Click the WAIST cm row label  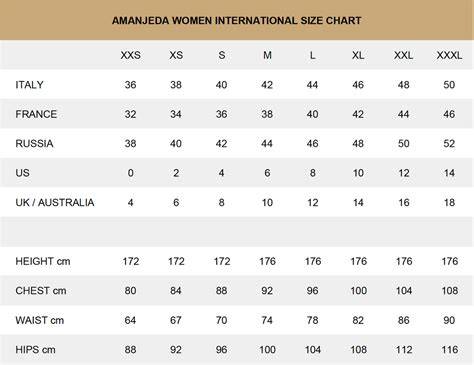pyautogui.click(x=40, y=320)
